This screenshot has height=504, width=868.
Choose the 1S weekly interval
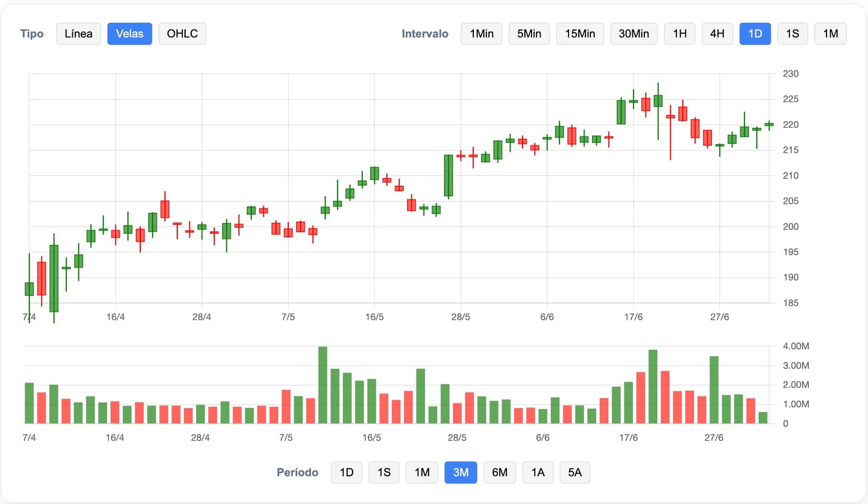pyautogui.click(x=792, y=34)
